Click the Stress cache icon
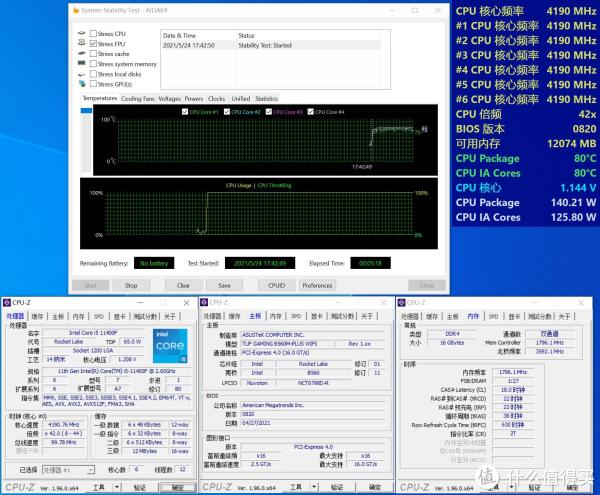The height and width of the screenshot is (495, 600). (82, 53)
